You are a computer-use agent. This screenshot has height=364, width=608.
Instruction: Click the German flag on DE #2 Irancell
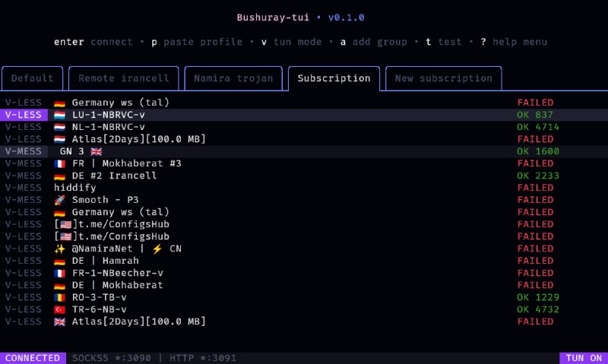click(x=59, y=176)
